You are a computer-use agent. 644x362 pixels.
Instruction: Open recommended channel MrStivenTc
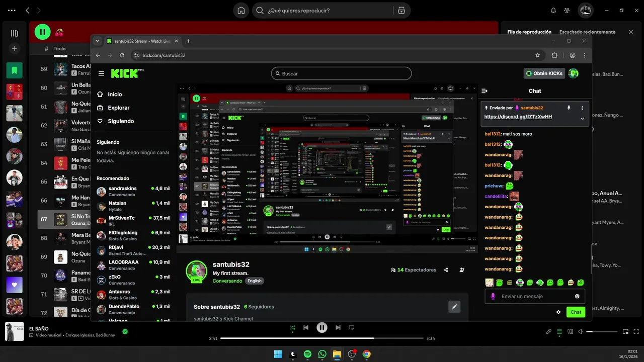[x=133, y=221]
